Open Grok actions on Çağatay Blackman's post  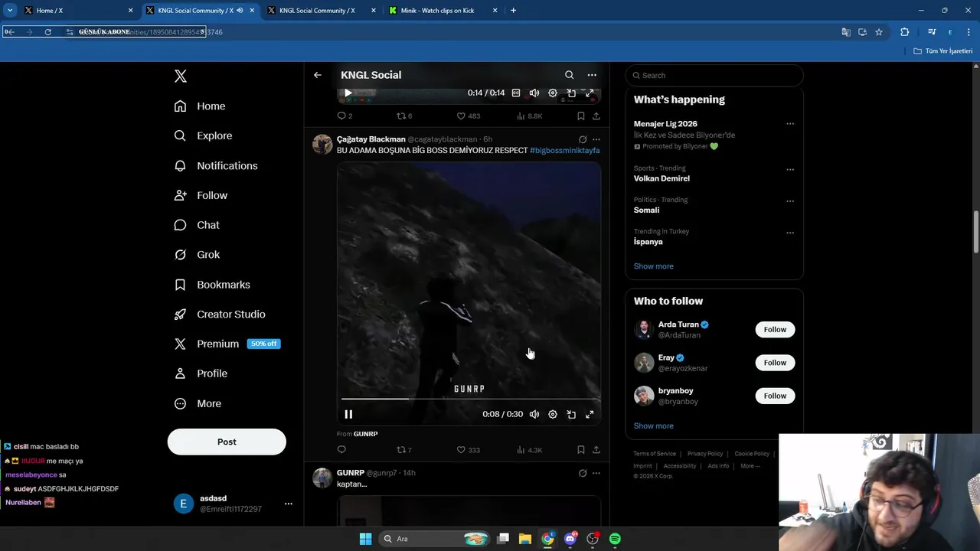(583, 139)
